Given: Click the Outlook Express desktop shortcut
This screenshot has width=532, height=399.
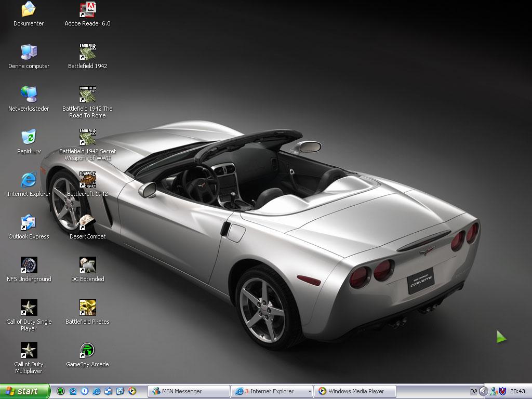Looking at the screenshot, I should point(29,223).
